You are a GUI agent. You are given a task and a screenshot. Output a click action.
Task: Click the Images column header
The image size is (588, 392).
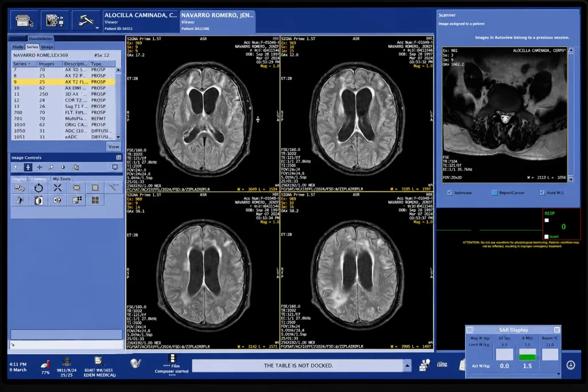pyautogui.click(x=50, y=64)
